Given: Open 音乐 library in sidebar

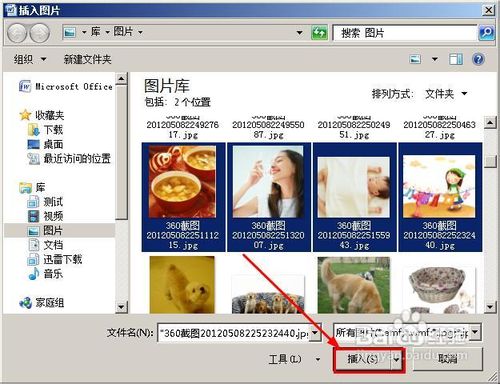Looking at the screenshot, I should click(x=45, y=274).
